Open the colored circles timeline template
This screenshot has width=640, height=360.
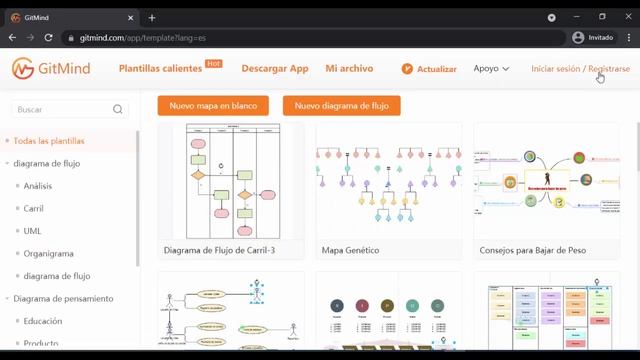[389, 311]
